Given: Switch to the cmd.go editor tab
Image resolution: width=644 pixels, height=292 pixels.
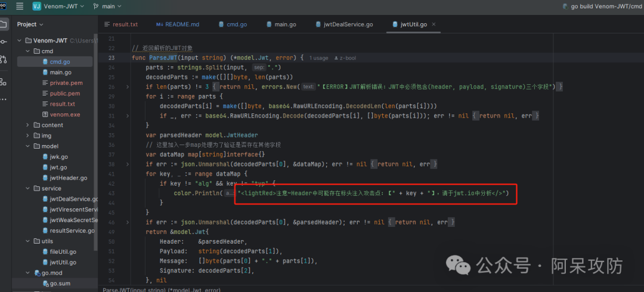Looking at the screenshot, I should (233, 24).
